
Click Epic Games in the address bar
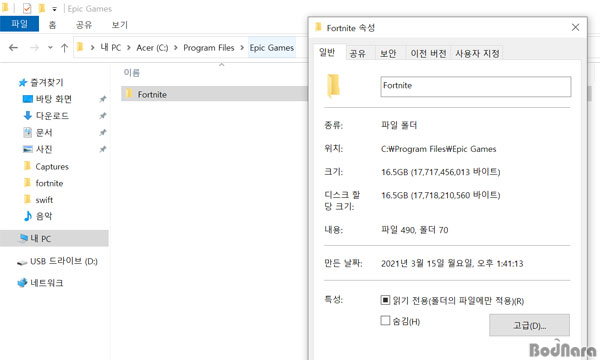272,48
